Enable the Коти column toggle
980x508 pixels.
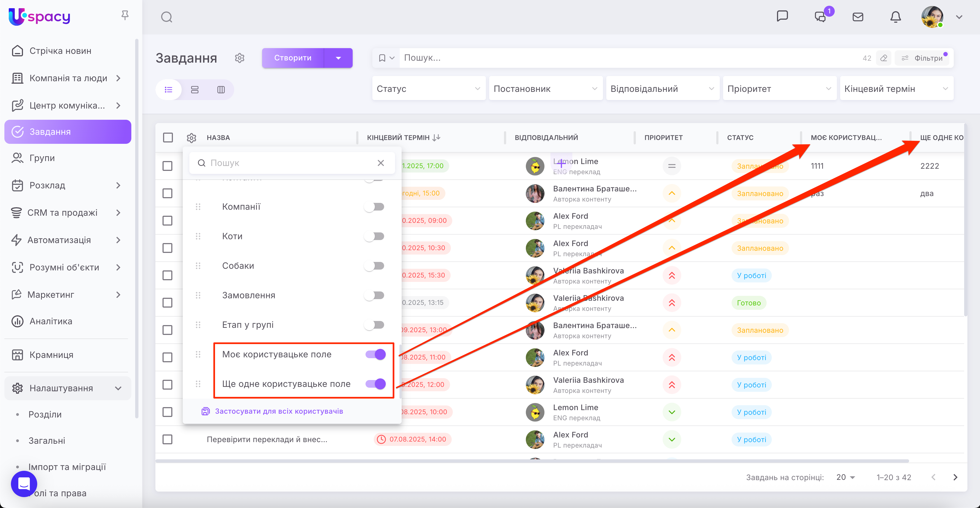click(374, 236)
